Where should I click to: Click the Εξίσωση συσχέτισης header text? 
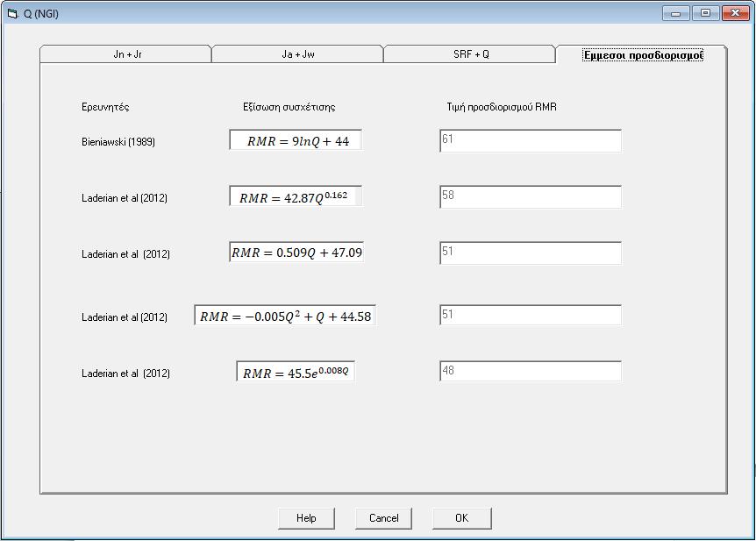pyautogui.click(x=289, y=107)
